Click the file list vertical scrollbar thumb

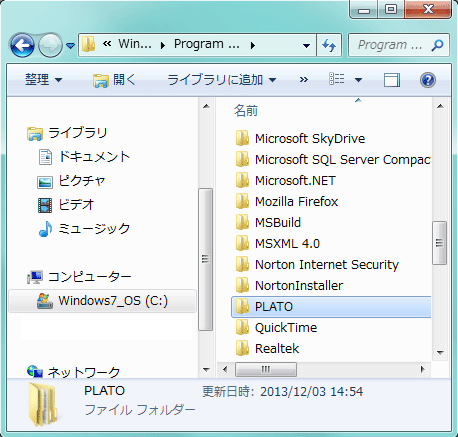tap(439, 243)
